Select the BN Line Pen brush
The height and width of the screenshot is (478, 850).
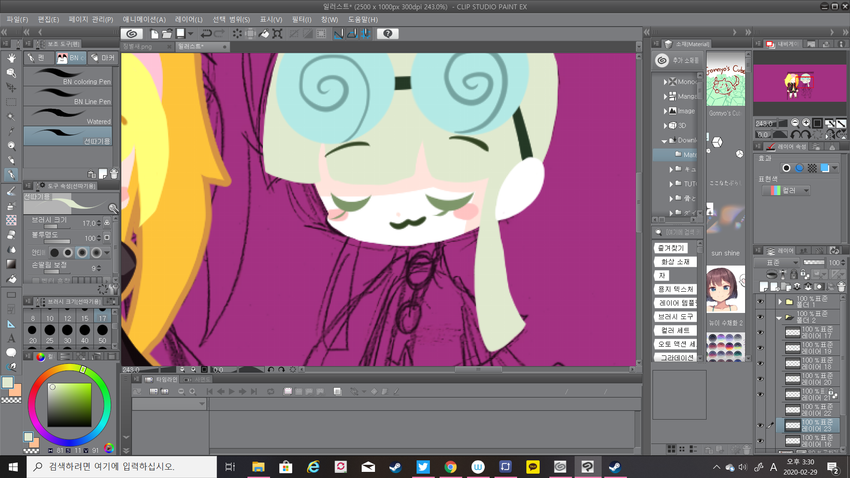[x=68, y=96]
